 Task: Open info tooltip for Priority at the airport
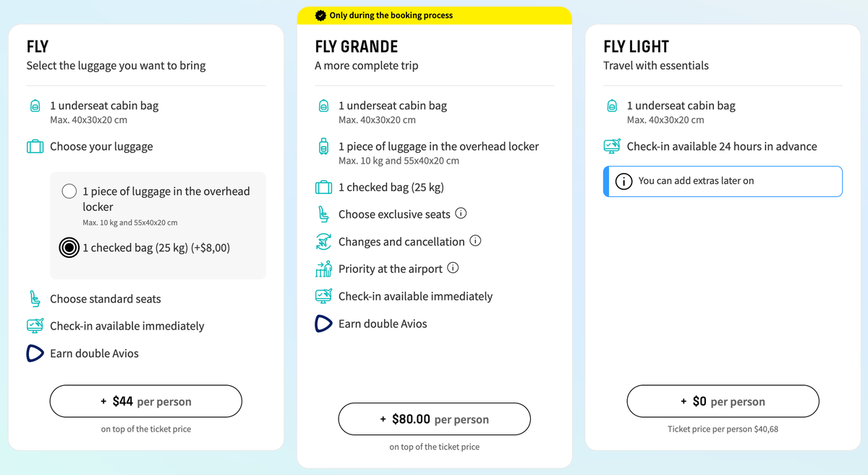(x=454, y=269)
